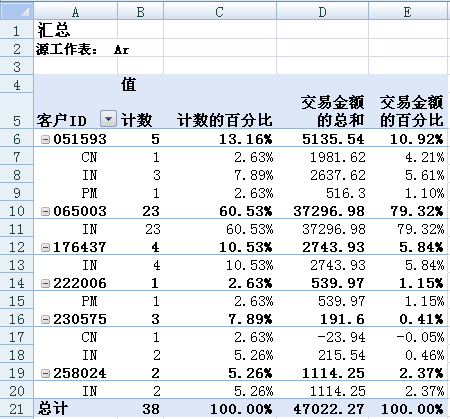Collapse the 258024 customer group

point(45,373)
